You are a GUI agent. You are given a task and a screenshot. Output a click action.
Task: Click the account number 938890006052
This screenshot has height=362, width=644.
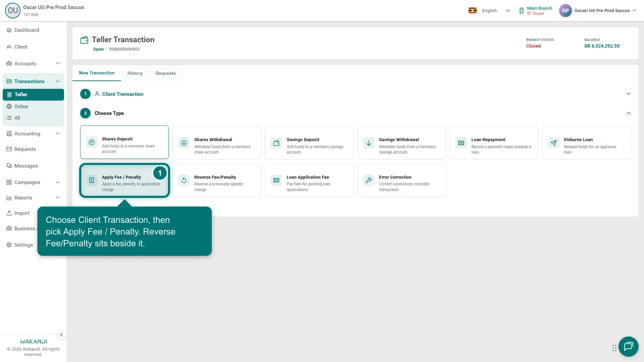click(x=124, y=49)
